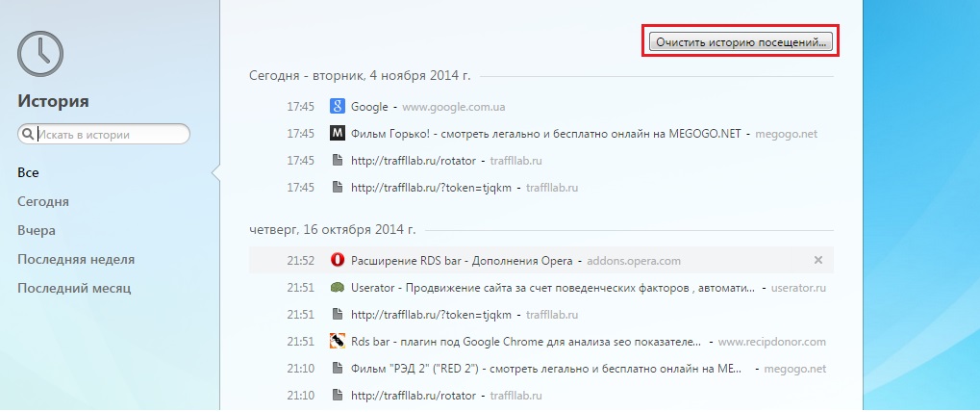Open 'Rds bar - плагин под Google Chrome' entry
This screenshot has width=980, height=412.
click(x=526, y=342)
